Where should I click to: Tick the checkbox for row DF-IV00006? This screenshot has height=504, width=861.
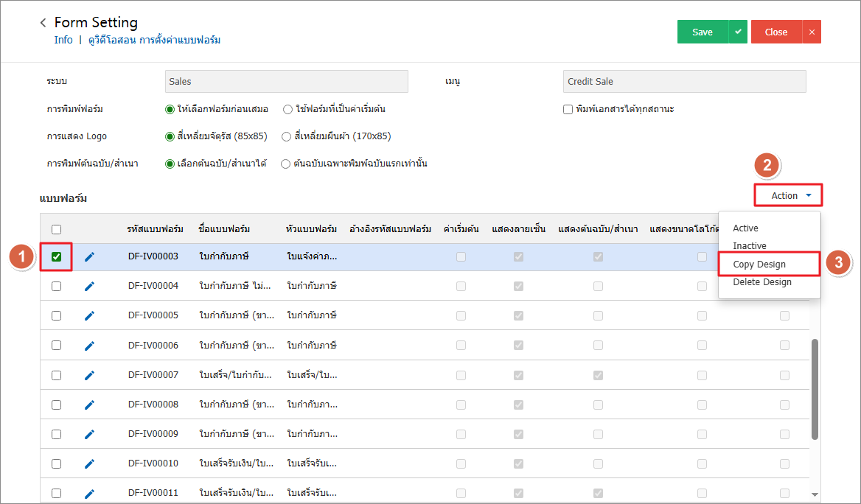pyautogui.click(x=57, y=346)
